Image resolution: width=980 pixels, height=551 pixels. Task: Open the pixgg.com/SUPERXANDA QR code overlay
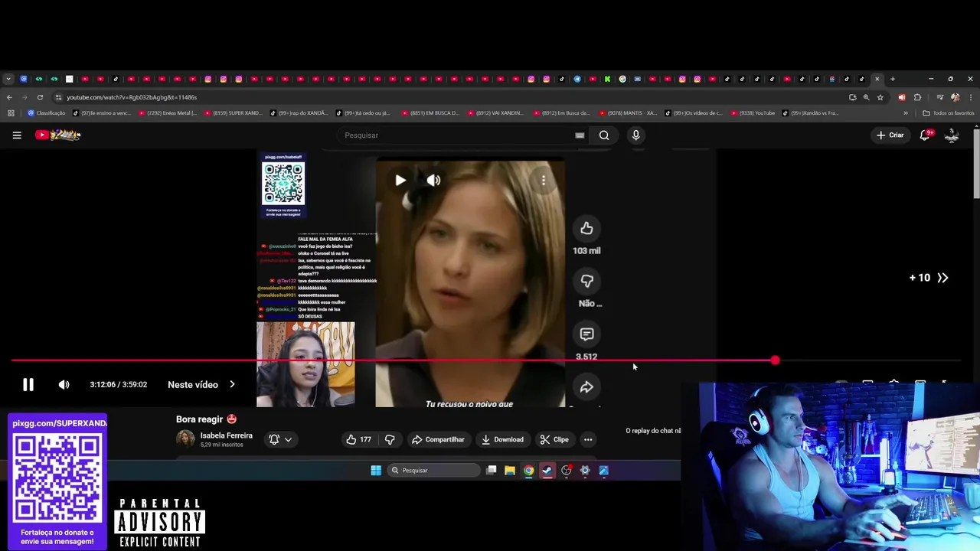[x=57, y=479]
